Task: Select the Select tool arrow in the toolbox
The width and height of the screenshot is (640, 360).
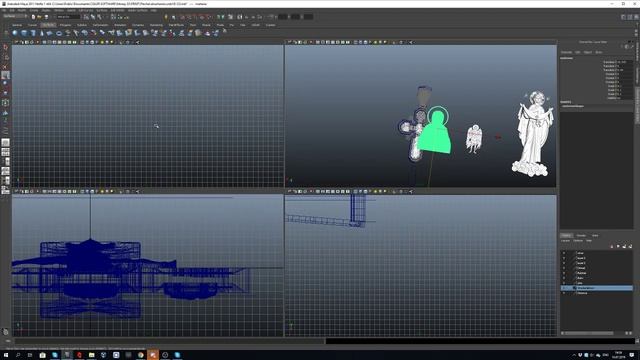Action: point(5,47)
